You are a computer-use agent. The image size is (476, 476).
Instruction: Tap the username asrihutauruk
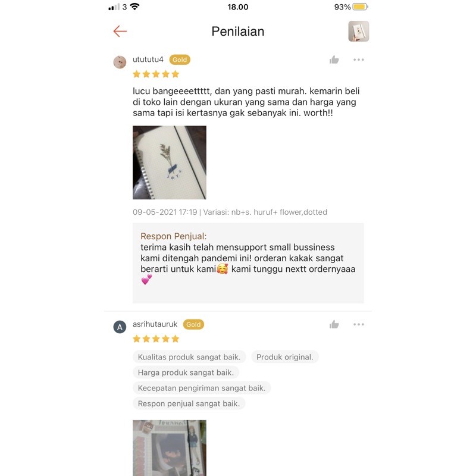155,324
